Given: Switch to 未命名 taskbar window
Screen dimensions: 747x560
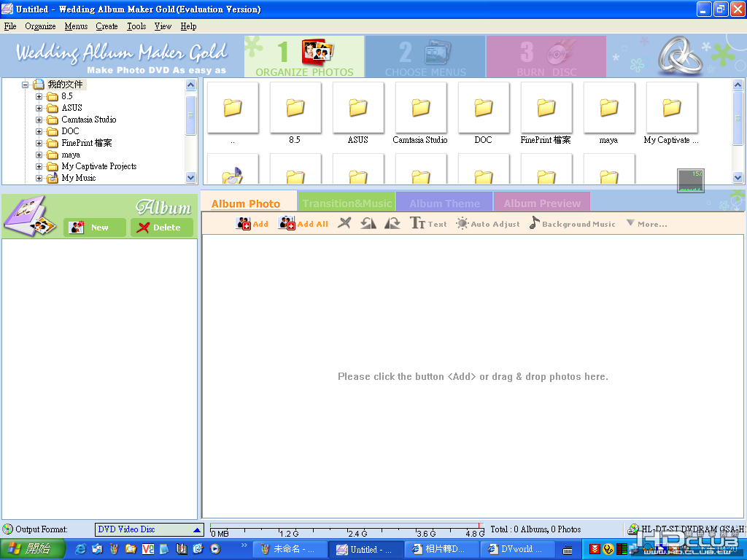Looking at the screenshot, I should click(x=289, y=550).
